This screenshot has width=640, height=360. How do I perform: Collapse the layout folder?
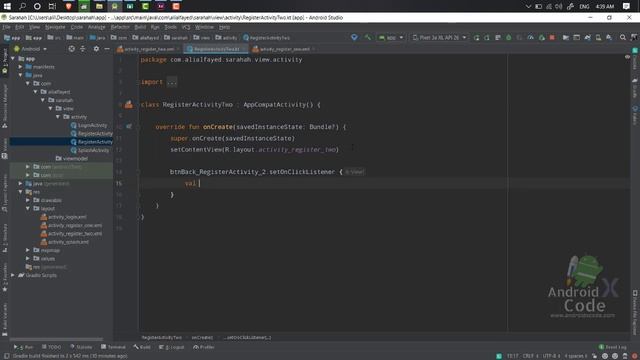(28, 209)
